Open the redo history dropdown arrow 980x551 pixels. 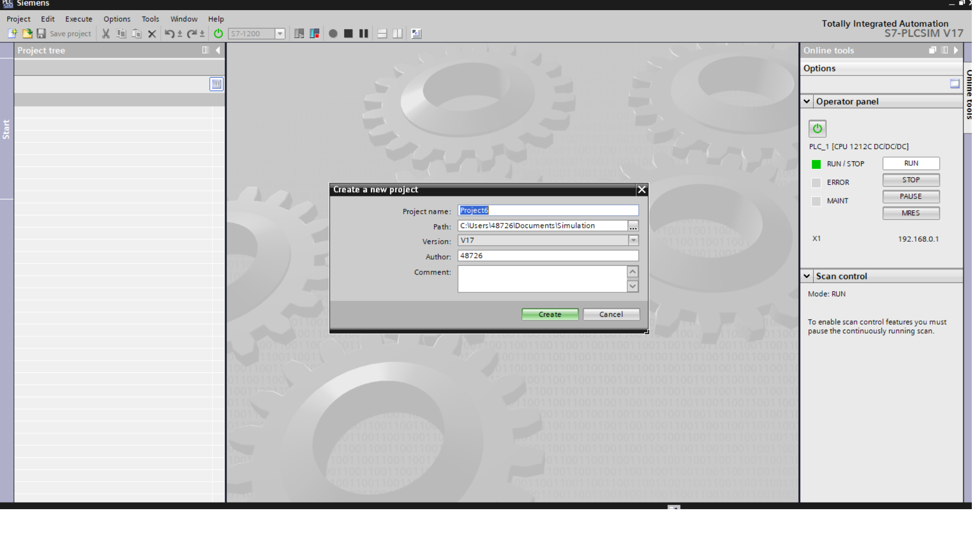click(x=202, y=34)
